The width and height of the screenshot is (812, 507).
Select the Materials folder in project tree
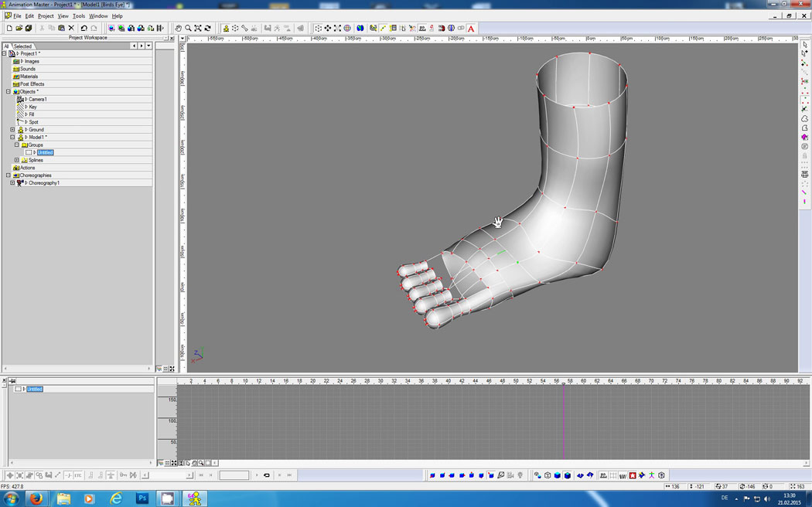coord(29,77)
